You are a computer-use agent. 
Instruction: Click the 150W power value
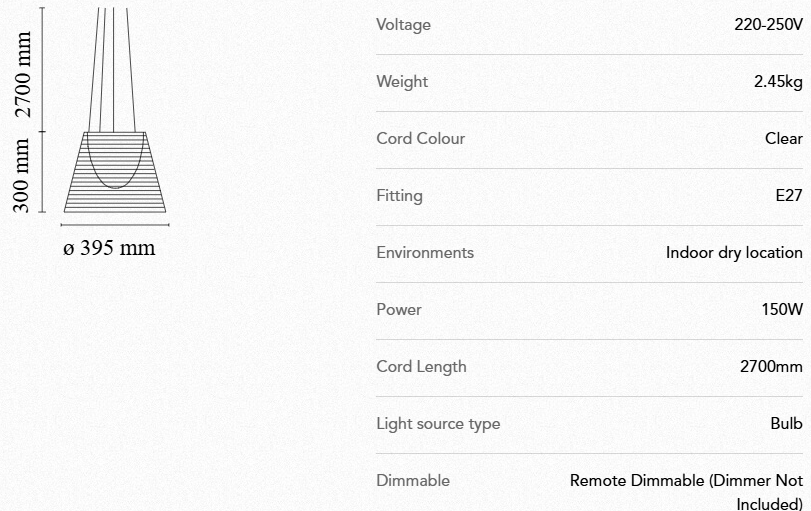[x=781, y=310]
